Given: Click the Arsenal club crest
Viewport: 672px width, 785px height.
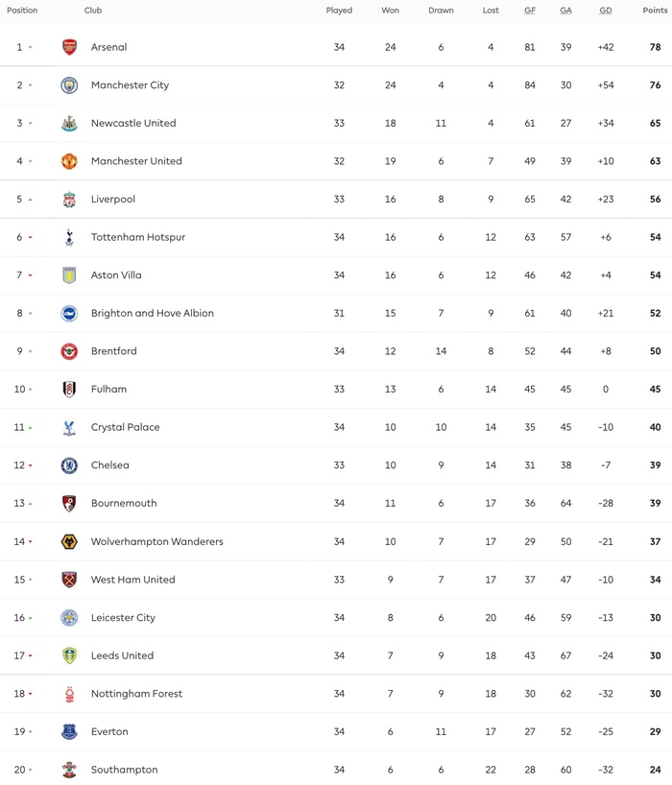Looking at the screenshot, I should click(69, 47).
